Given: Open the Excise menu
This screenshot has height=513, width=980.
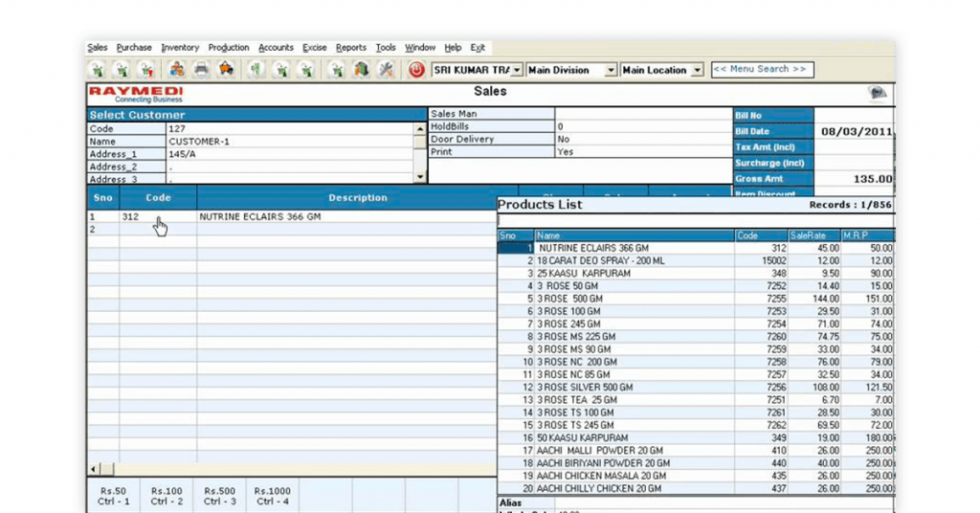Looking at the screenshot, I should tap(314, 48).
